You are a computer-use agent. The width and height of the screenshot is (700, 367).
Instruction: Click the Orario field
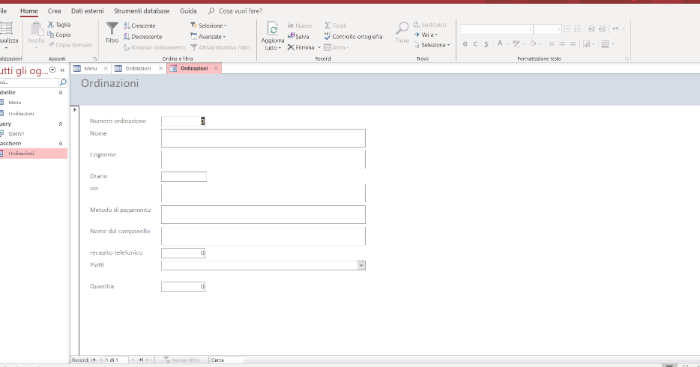184,176
